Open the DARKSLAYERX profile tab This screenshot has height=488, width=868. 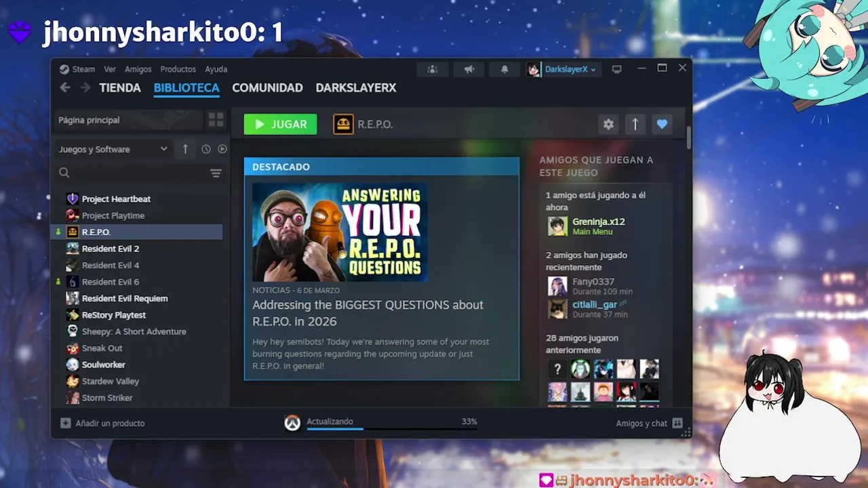click(x=356, y=88)
